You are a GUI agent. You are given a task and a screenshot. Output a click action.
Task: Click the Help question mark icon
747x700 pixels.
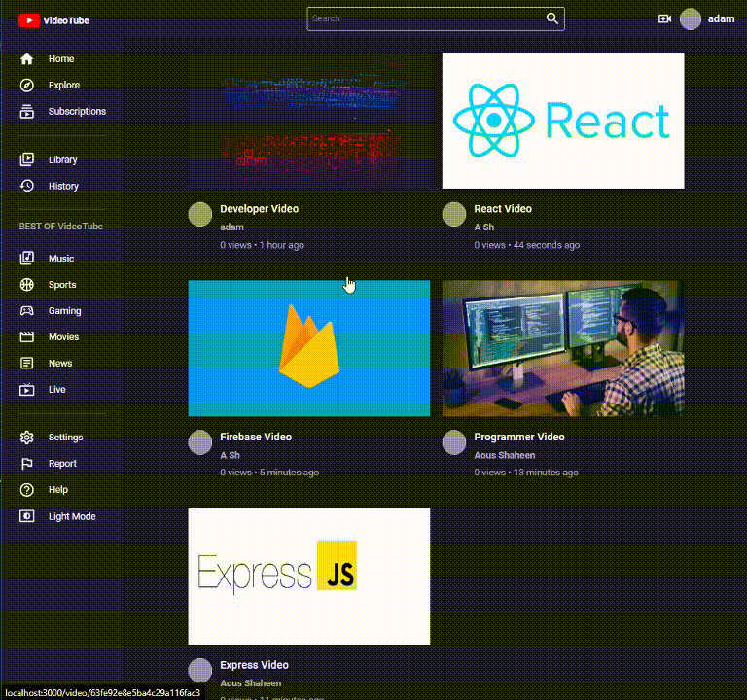(x=26, y=490)
